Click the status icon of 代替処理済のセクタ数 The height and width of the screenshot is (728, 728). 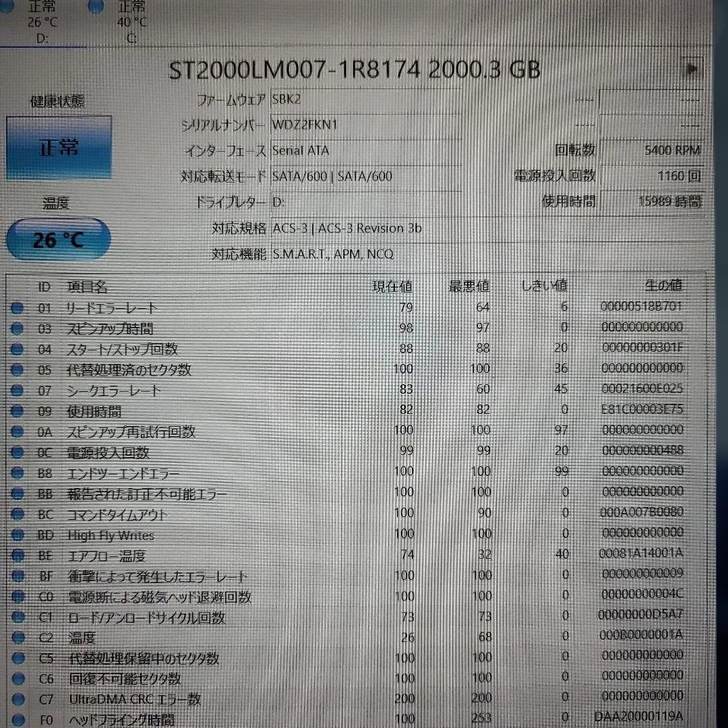click(18, 369)
